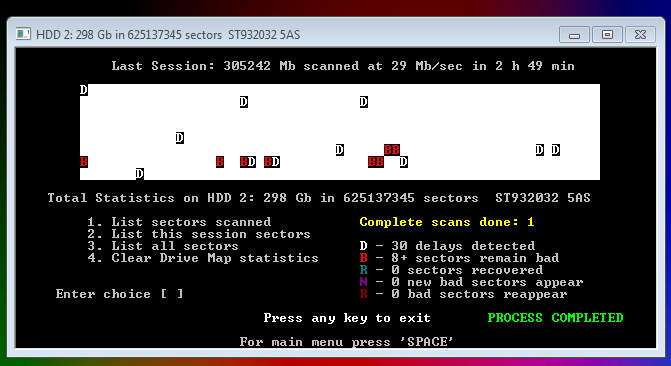Close the HDD 2 scan window

pos(640,35)
